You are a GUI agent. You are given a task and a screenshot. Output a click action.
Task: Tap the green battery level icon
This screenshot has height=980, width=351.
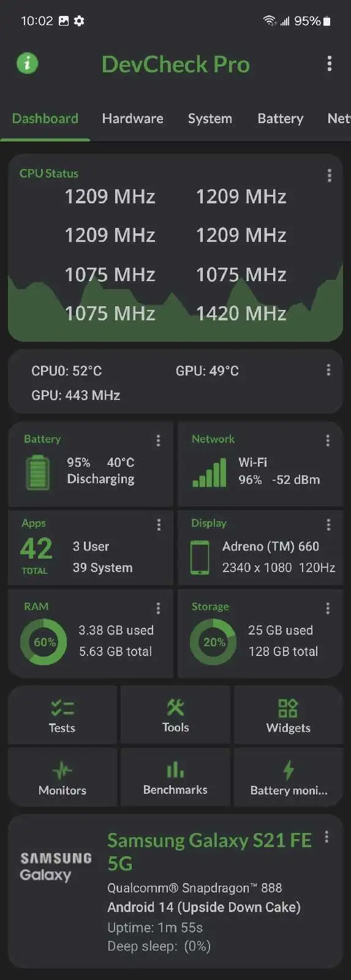click(38, 472)
